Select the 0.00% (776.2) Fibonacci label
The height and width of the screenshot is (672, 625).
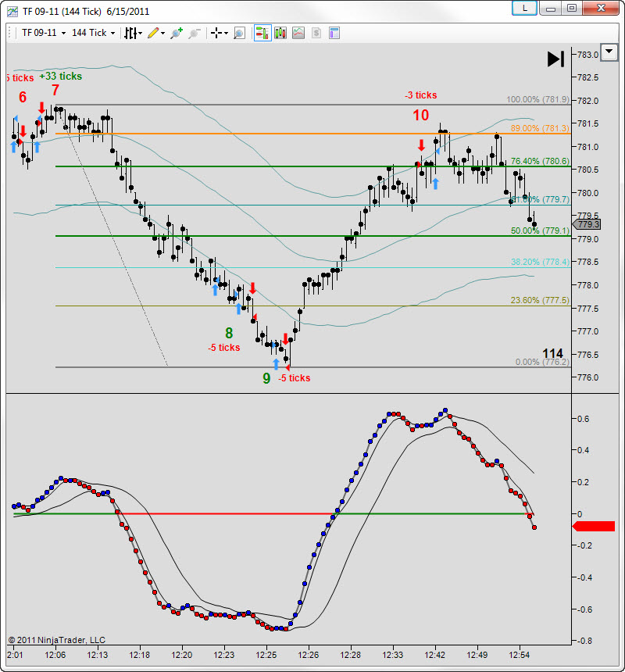coord(542,362)
